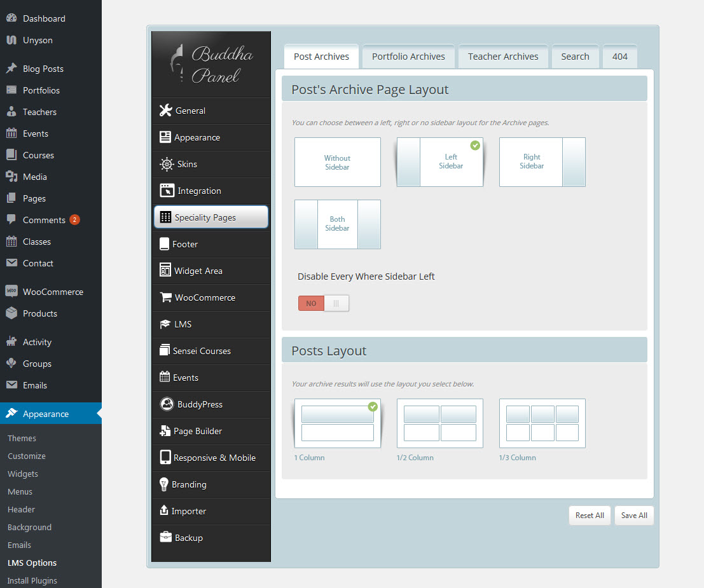Viewport: 704px width, 588px height.
Task: Click the graduation cap LMS icon
Action: tap(165, 324)
